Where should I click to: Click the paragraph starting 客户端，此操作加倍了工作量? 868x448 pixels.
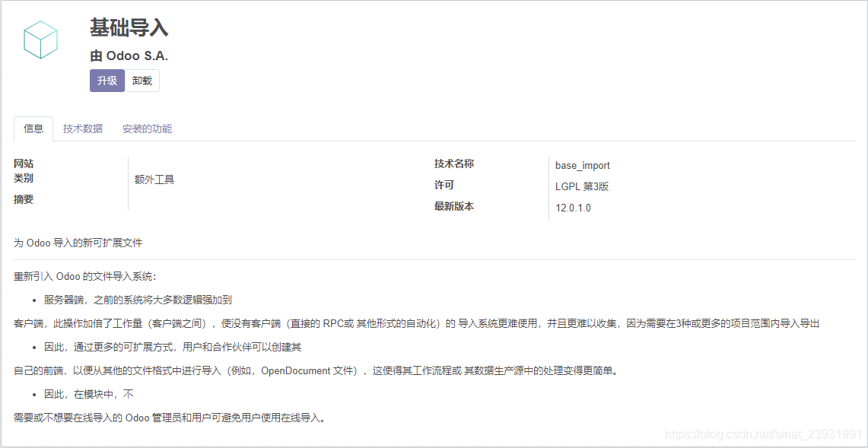(x=416, y=323)
